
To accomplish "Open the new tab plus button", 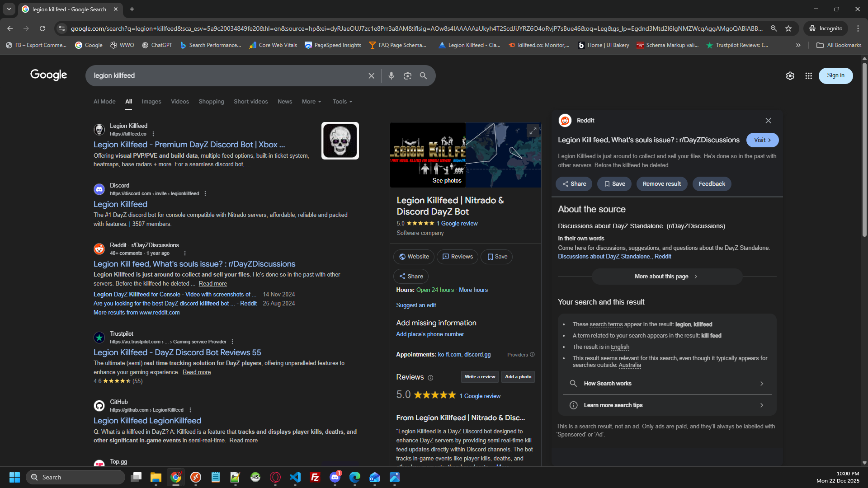I will pyautogui.click(x=132, y=9).
